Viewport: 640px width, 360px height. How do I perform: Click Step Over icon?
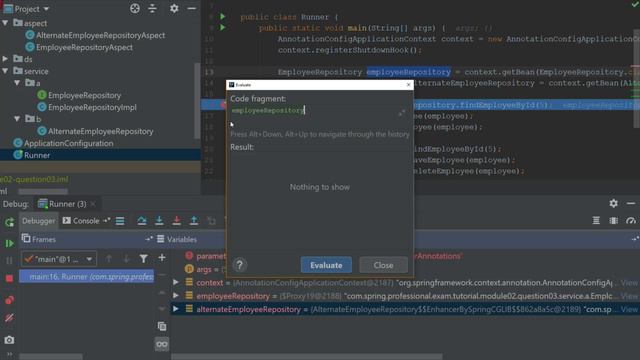142,221
